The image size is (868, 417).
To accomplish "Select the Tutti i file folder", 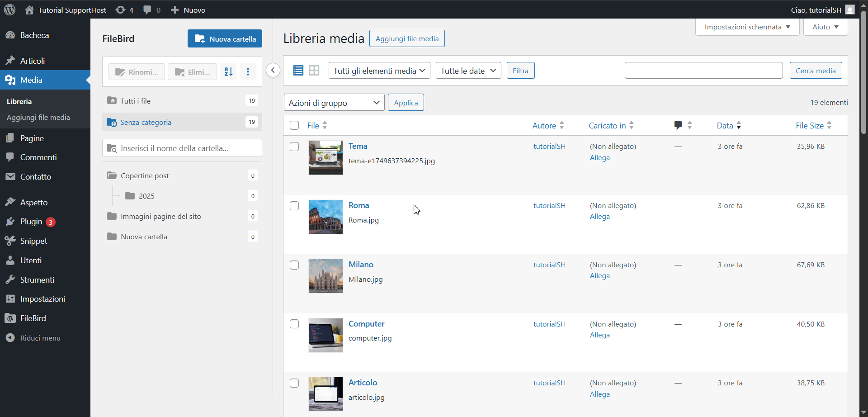I will tap(182, 101).
